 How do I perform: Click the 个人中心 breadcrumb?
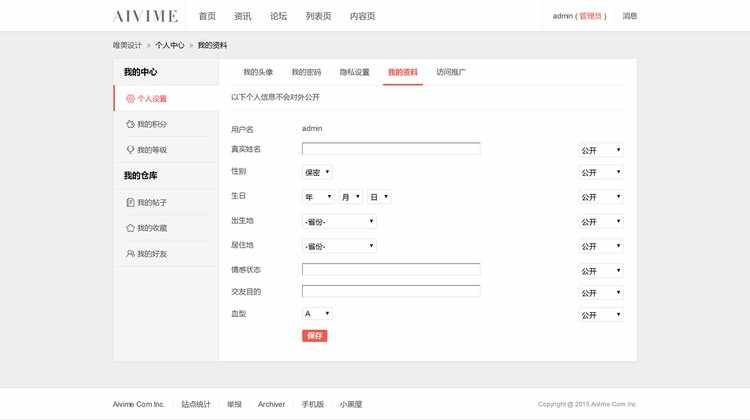pyautogui.click(x=169, y=45)
